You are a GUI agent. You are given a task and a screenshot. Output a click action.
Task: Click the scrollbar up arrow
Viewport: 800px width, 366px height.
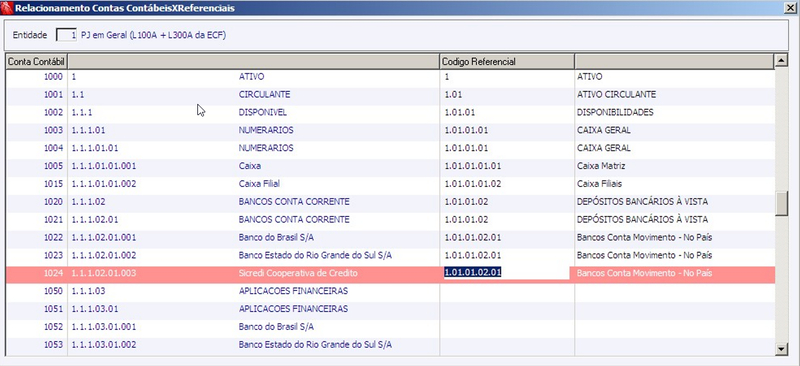pos(781,61)
